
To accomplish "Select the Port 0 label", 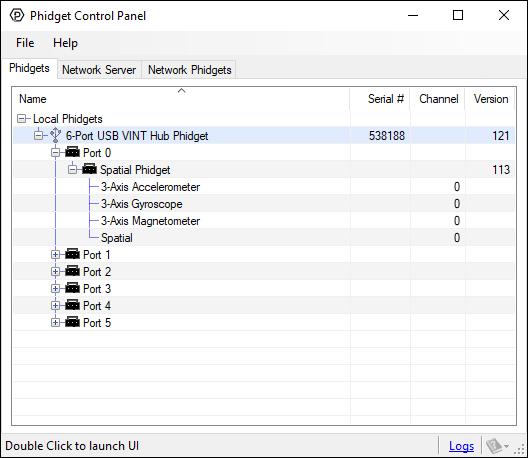I will click(x=97, y=153).
